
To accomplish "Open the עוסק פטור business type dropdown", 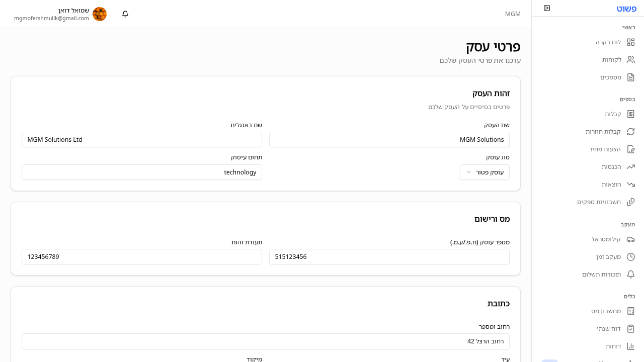I will [485, 172].
